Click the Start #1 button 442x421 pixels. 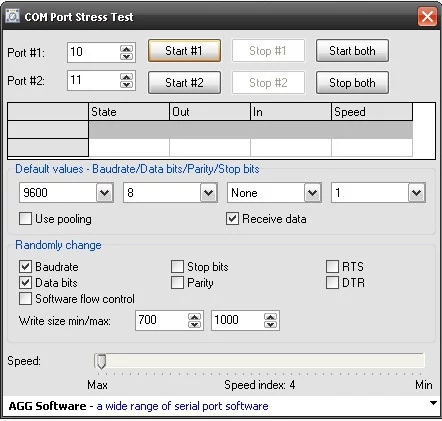coord(184,51)
